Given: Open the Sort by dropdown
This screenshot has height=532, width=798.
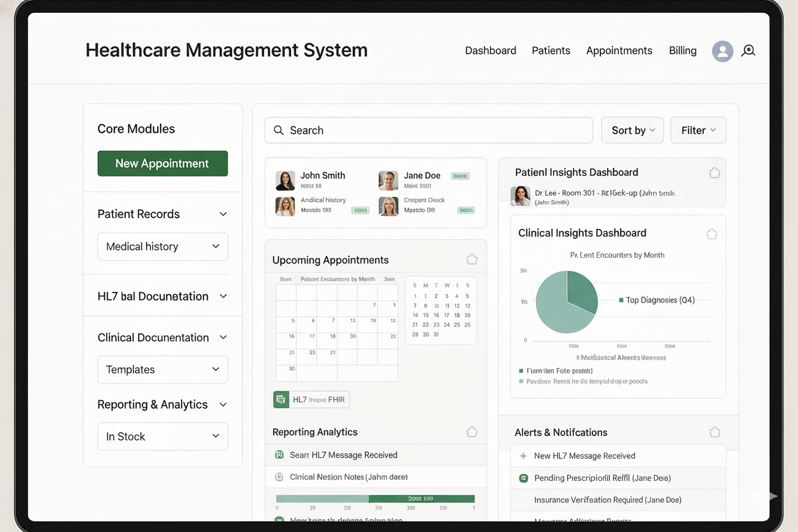Looking at the screenshot, I should point(632,130).
